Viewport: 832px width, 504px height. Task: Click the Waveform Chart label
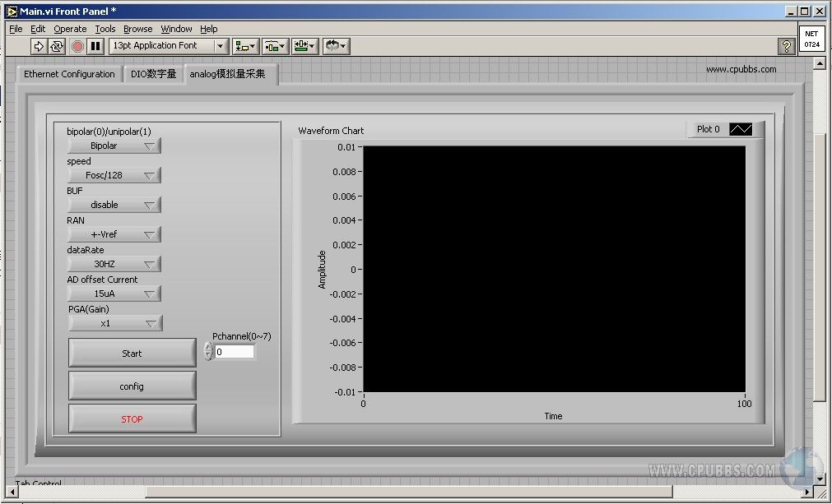click(331, 131)
